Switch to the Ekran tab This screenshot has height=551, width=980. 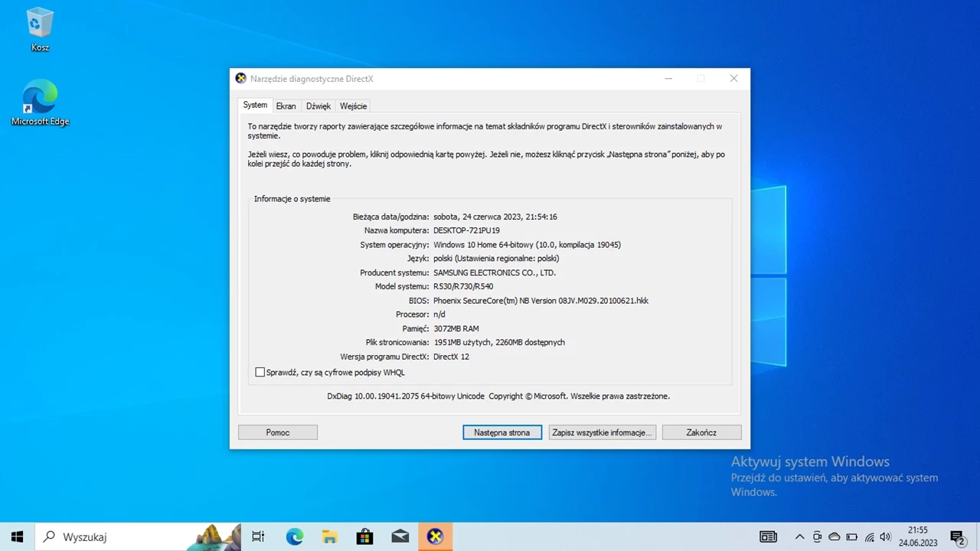[x=286, y=106]
